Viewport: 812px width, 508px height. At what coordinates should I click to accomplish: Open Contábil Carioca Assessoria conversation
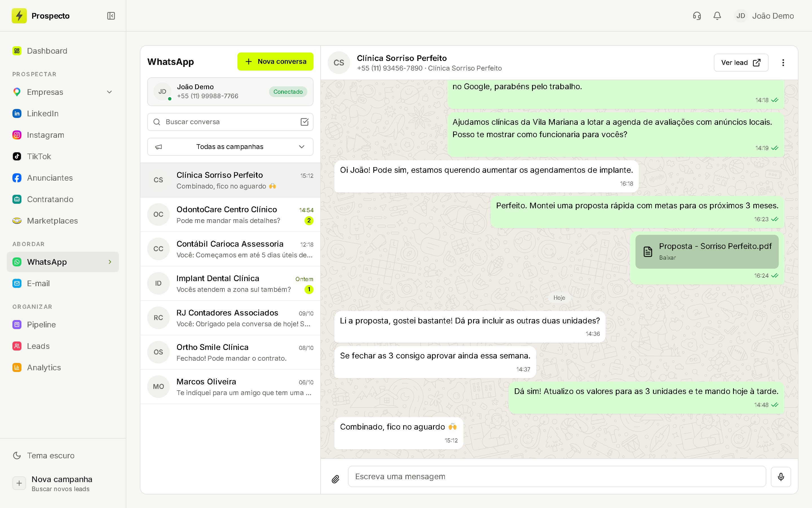point(230,249)
